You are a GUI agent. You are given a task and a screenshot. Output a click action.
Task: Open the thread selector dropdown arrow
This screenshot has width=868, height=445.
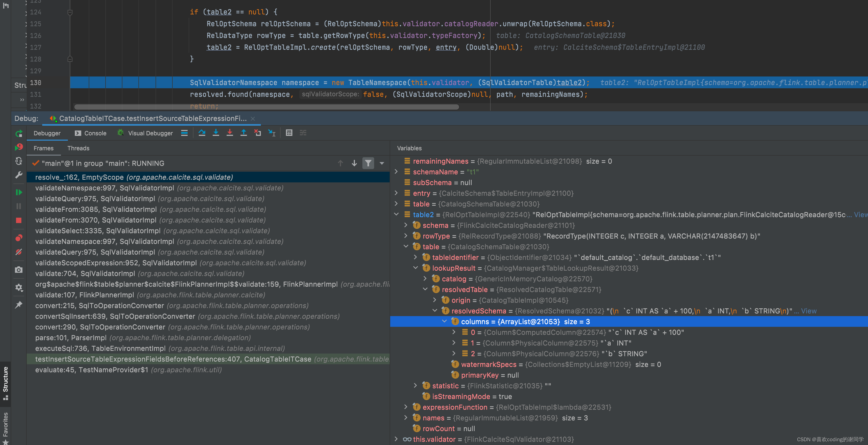382,163
